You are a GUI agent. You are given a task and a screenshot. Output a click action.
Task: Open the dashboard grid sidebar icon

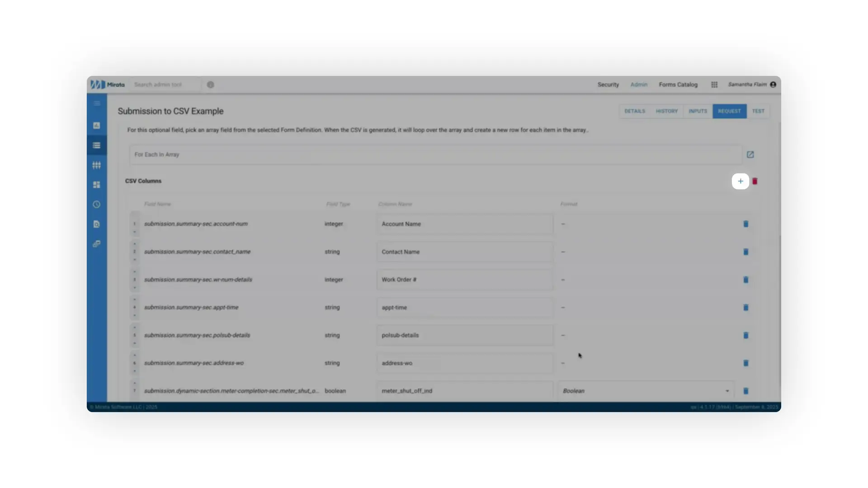pos(96,184)
